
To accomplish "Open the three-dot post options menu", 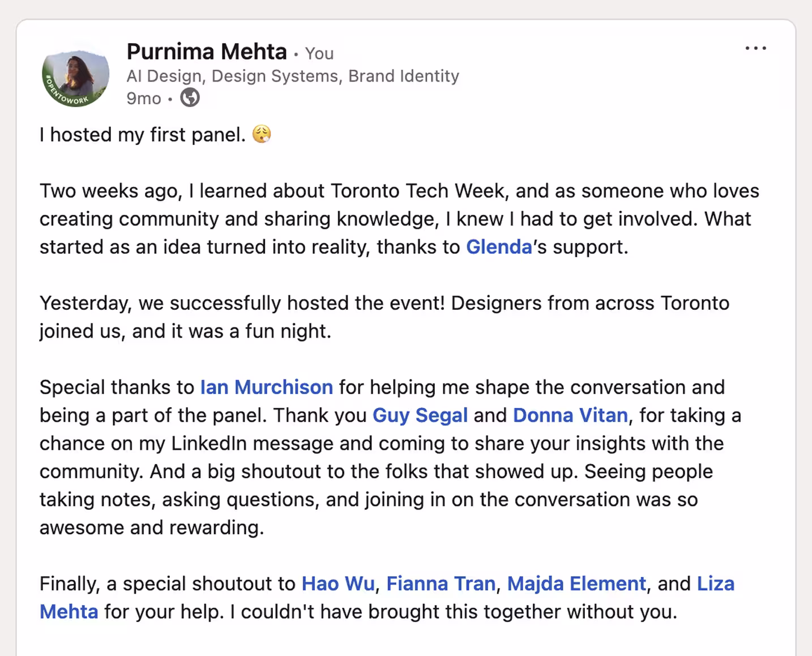I will pyautogui.click(x=755, y=49).
